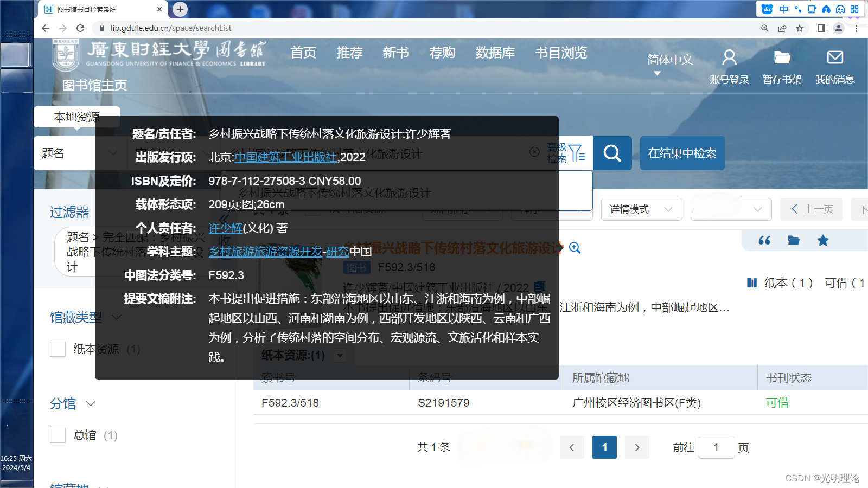This screenshot has height=488, width=868.
Task: Open the 新书 nav item
Action: [x=395, y=53]
